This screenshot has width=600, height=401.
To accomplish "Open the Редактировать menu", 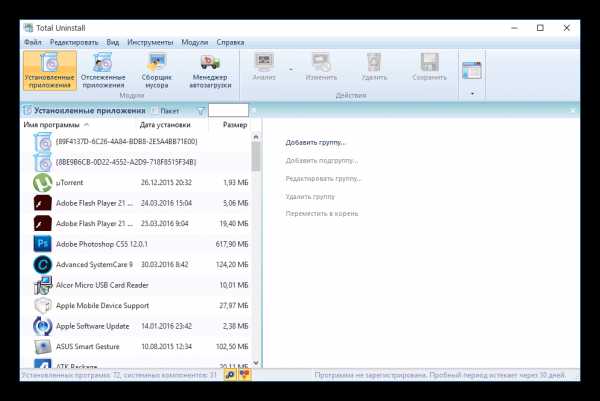I will point(74,42).
